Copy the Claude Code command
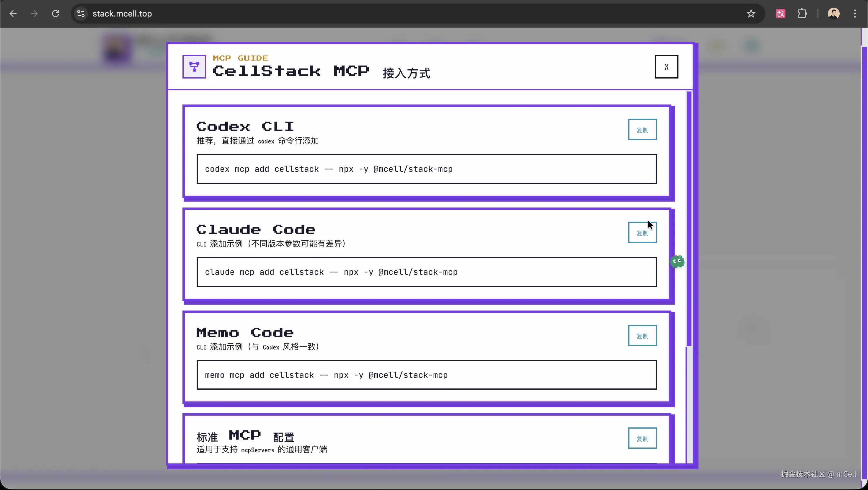Image resolution: width=868 pixels, height=490 pixels. click(x=642, y=233)
